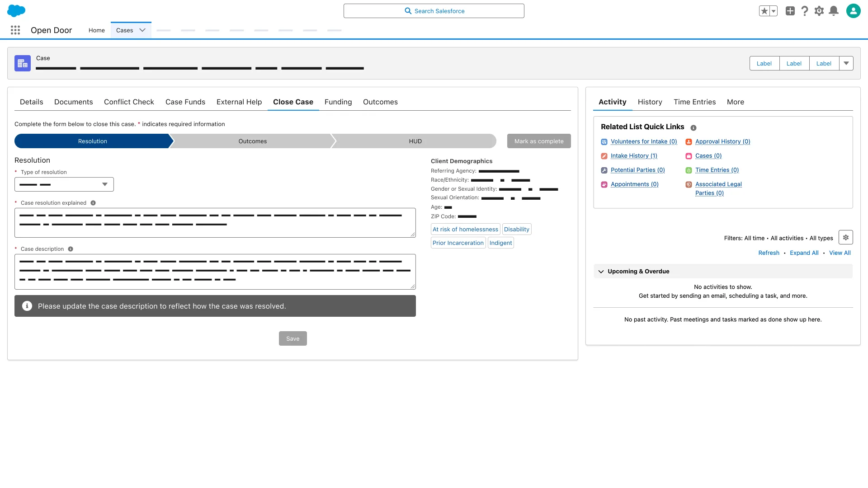Screen dimensions: 868x488
Task: Open the Help question mark icon
Action: [805, 11]
